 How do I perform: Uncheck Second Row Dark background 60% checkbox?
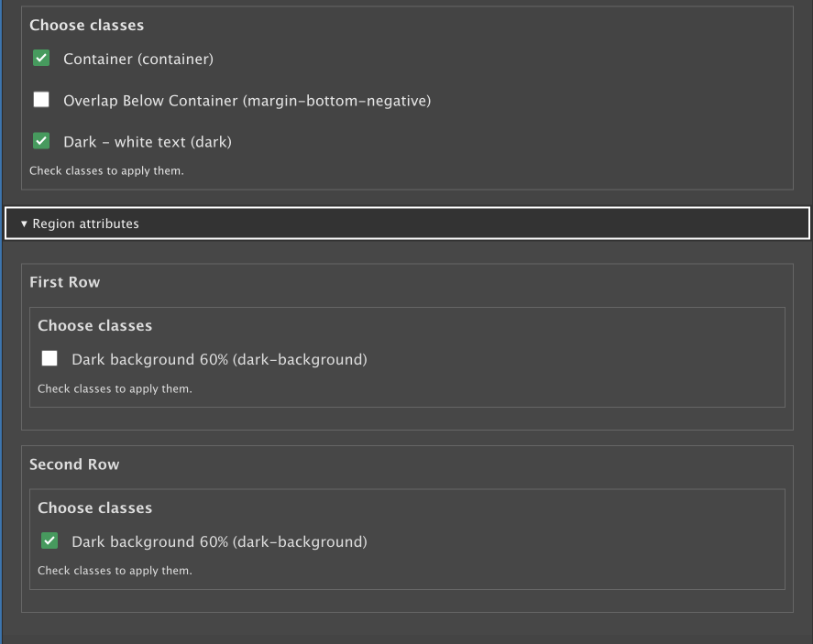[x=49, y=540]
